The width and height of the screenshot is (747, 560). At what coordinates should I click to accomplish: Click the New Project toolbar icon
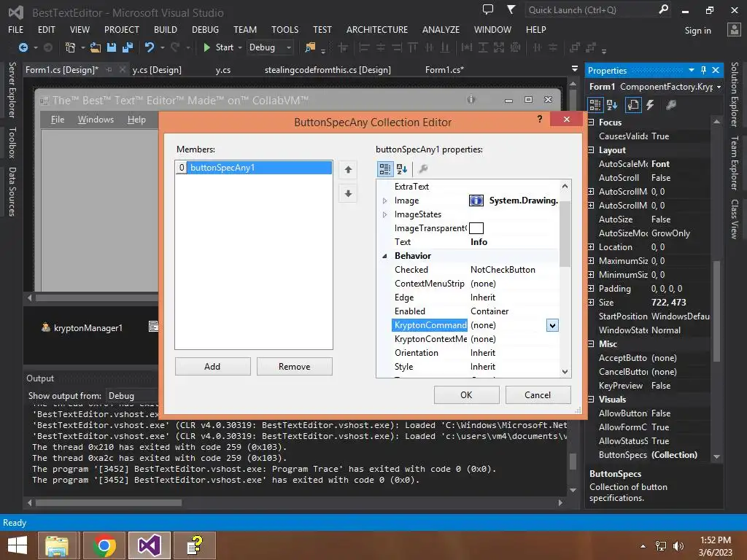pyautogui.click(x=71, y=47)
